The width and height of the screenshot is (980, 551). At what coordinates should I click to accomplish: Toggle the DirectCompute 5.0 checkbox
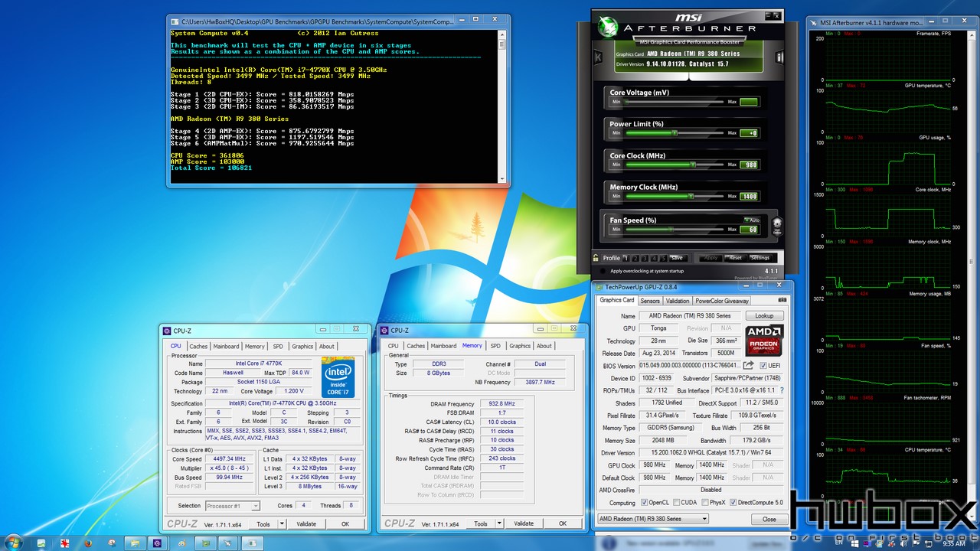click(x=733, y=503)
